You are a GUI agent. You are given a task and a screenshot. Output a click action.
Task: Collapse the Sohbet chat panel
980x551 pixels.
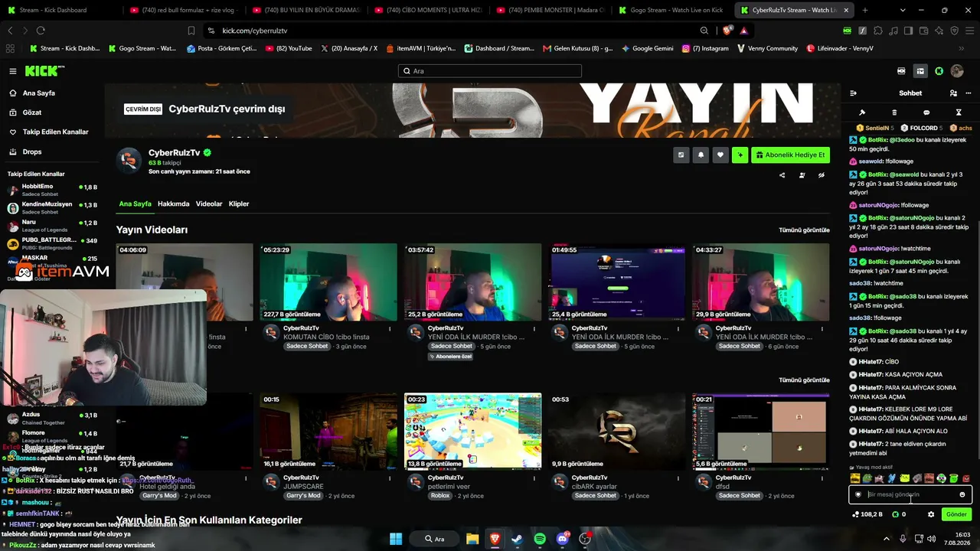(x=853, y=93)
